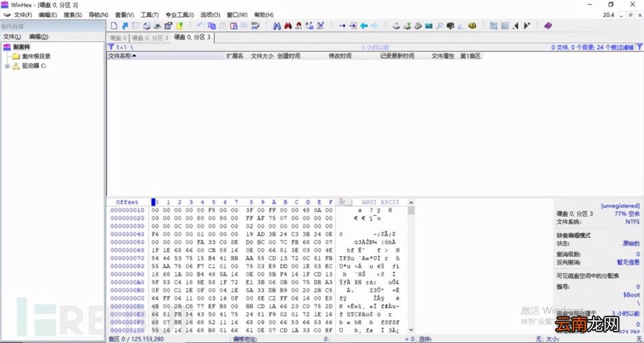Click the black left triangle navigation icon
Screen dimensions: 644x343
(516, 26)
